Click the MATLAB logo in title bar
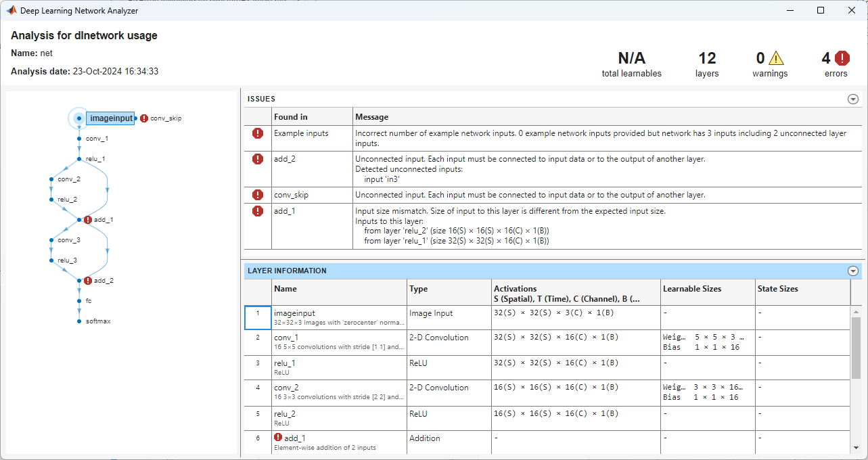Screen dimensions: 868x460 click(x=11, y=10)
